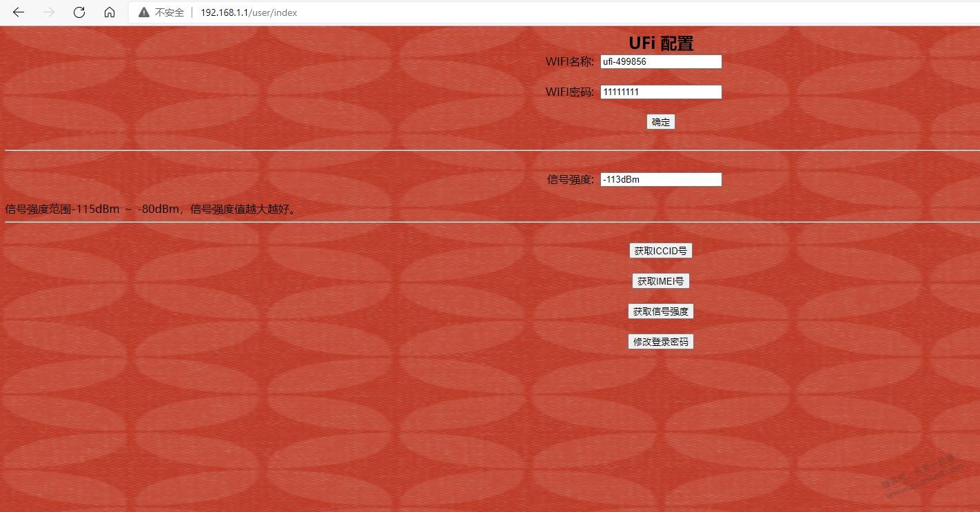Screen dimensions: 980x512
Task: Click the 修改登录密码 button
Action: [661, 342]
